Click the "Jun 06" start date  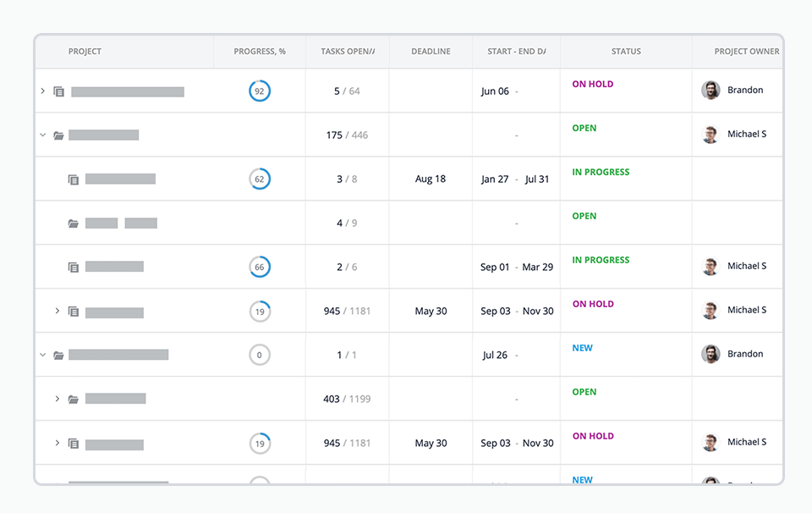point(495,91)
